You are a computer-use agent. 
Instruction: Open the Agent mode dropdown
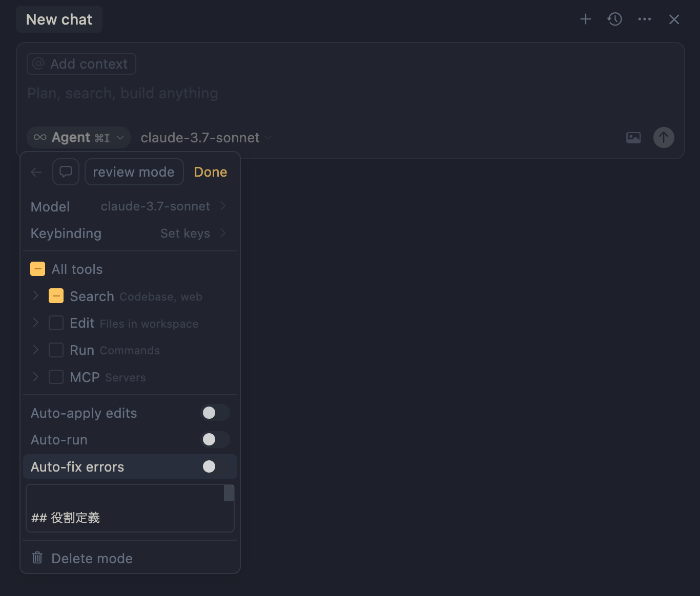(x=78, y=137)
